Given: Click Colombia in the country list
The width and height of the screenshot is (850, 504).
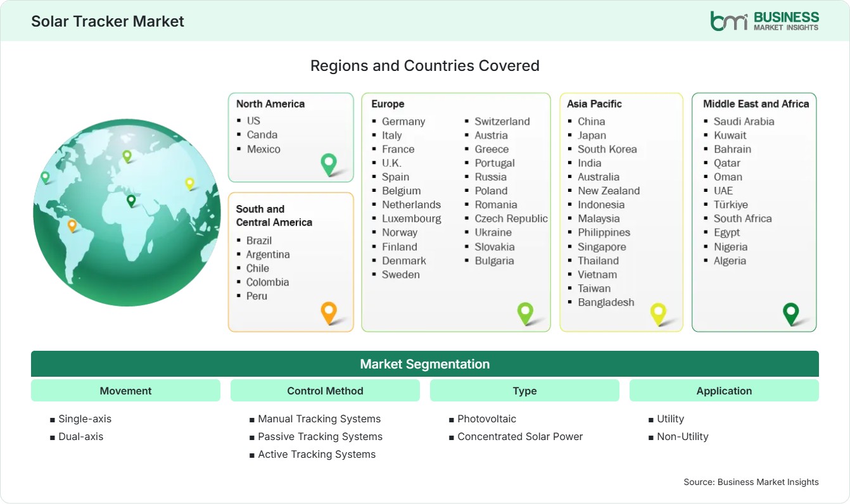Looking at the screenshot, I should (x=267, y=282).
